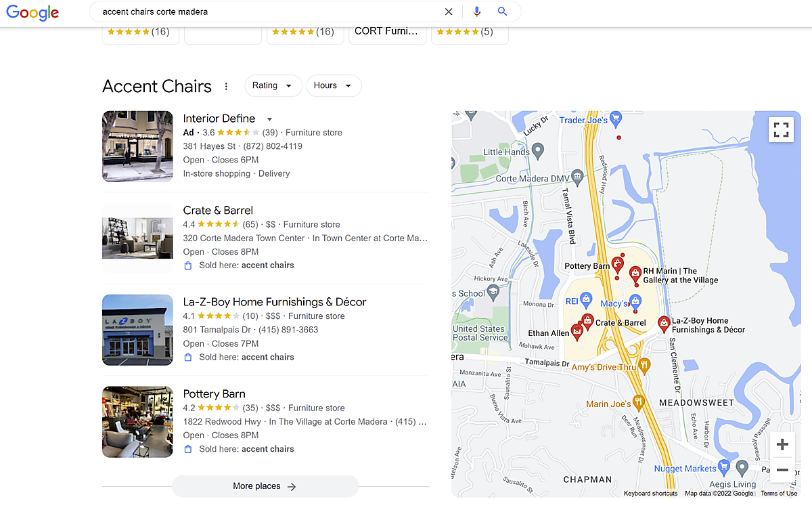Click the La-Z-Boy storefront thumbnail

(137, 330)
